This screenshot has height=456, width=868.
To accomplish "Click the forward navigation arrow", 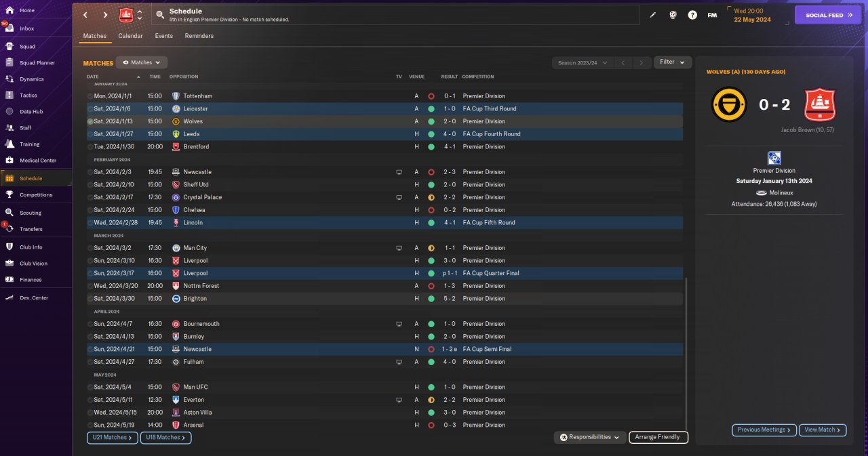I will pos(105,15).
